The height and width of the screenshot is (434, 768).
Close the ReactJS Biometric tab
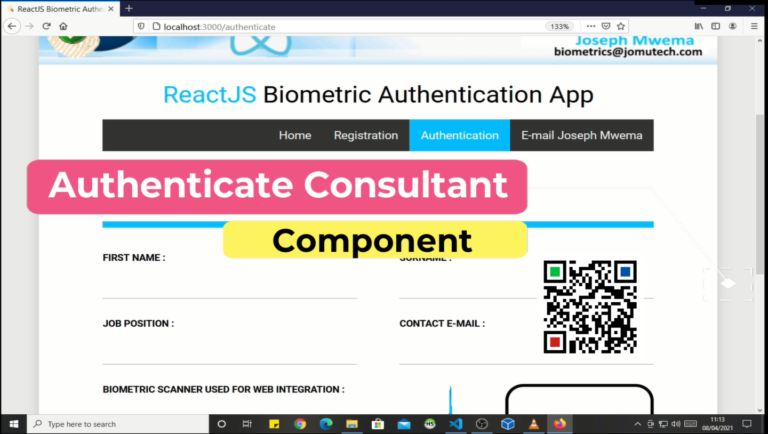(x=112, y=8)
